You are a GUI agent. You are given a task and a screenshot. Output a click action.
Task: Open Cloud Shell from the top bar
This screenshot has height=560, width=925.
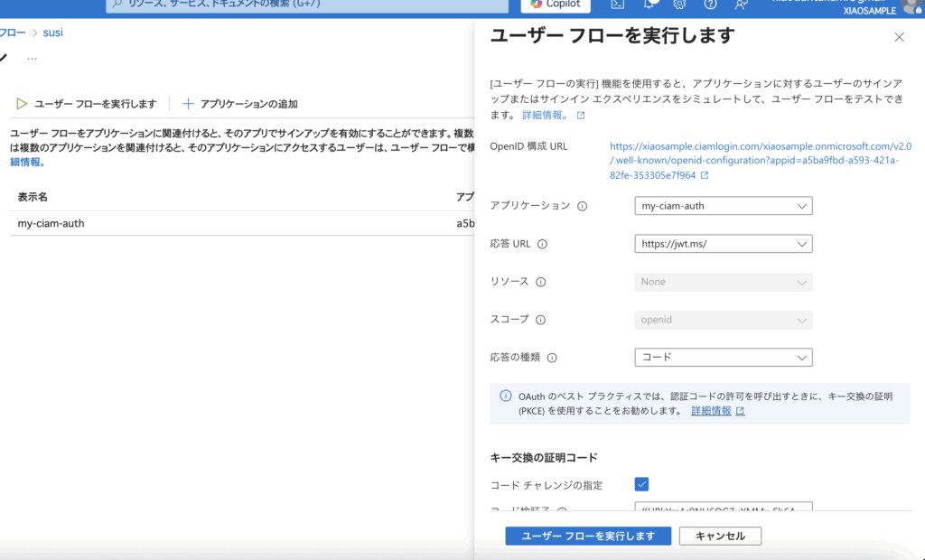(x=618, y=5)
